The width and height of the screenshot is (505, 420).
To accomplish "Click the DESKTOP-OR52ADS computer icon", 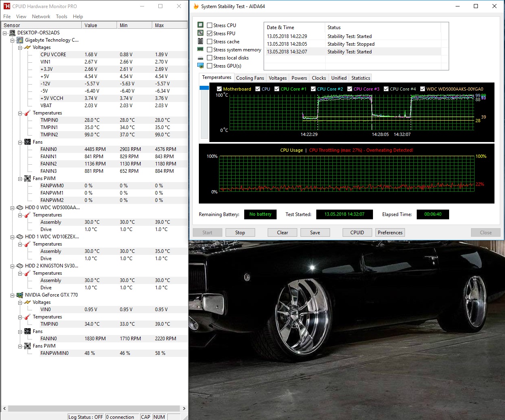I will [12, 33].
